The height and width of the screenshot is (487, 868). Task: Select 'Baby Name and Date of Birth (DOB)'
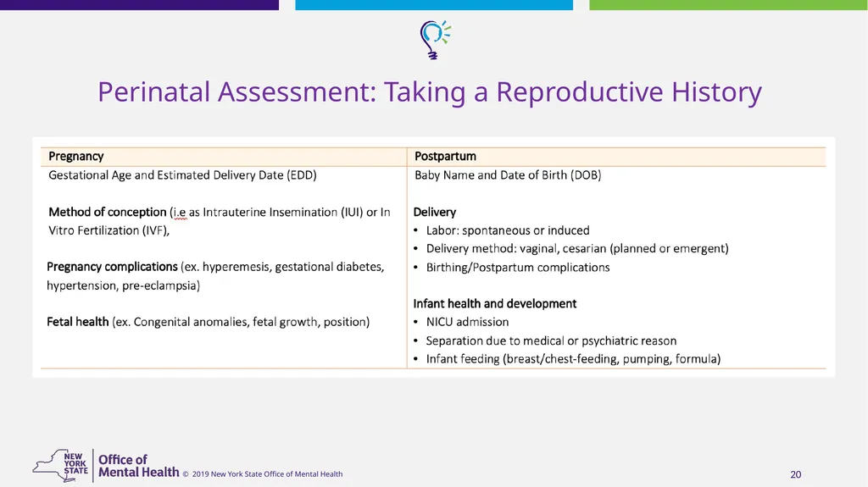[x=508, y=175]
